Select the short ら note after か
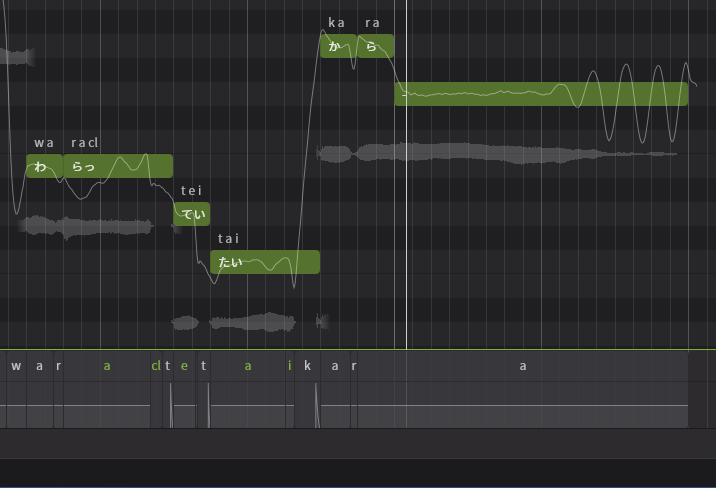Screen dimensions: 716x488 click(x=375, y=46)
